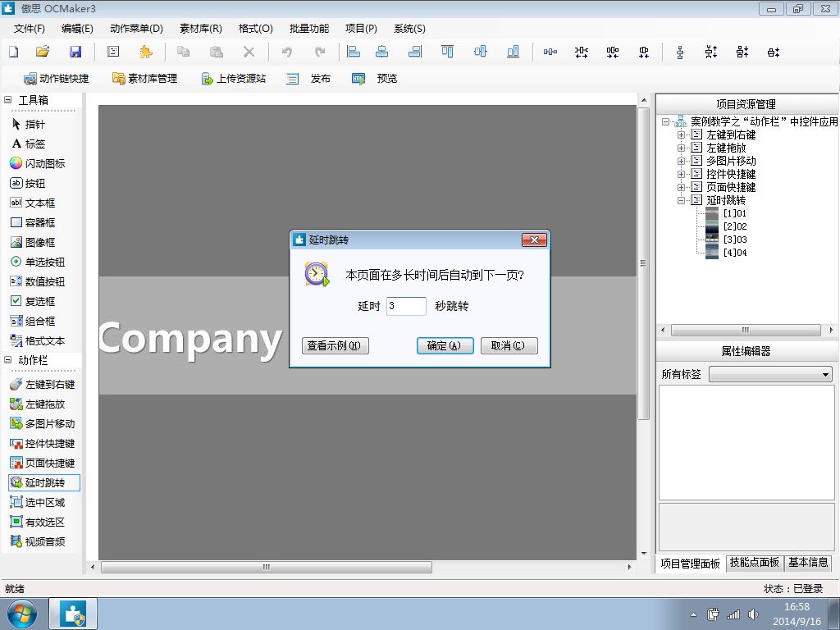Open the 动作菜单(D) menu
840x630 pixels.
coord(136,29)
